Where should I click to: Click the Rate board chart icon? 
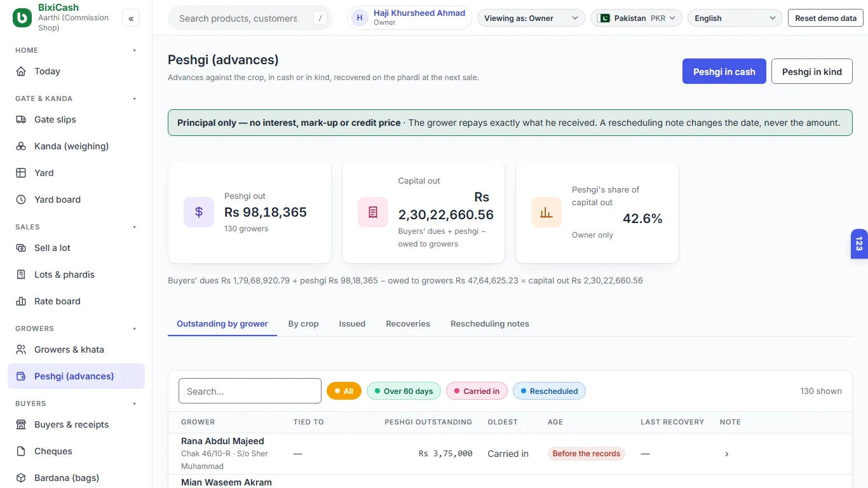tap(22, 301)
